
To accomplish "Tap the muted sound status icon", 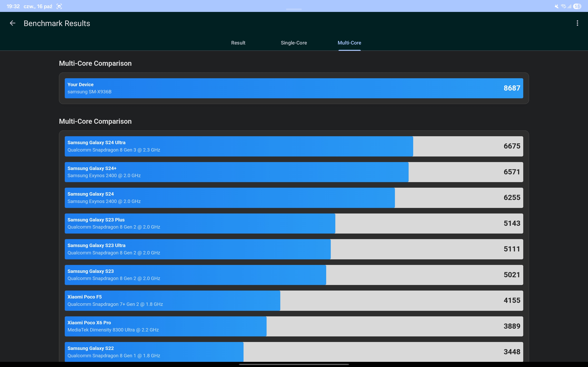I will [556, 6].
